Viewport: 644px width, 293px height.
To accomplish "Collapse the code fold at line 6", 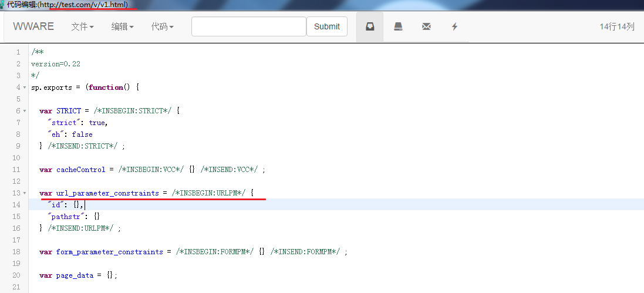I will [25, 111].
